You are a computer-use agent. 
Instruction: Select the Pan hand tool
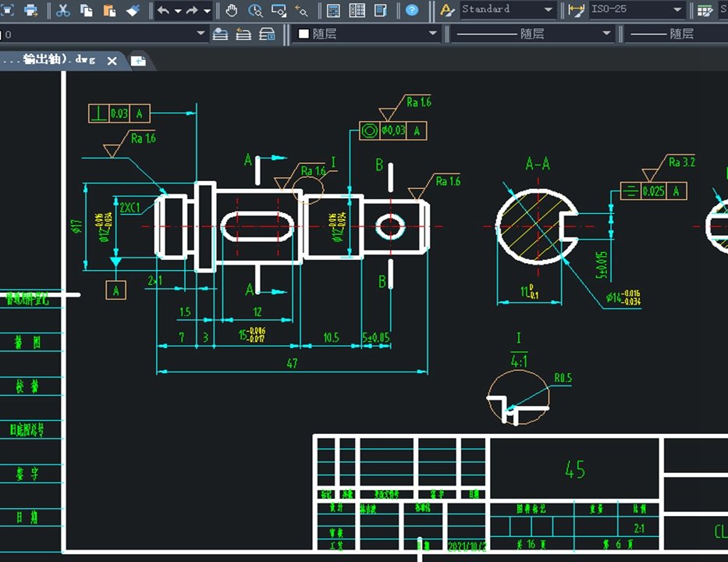(x=231, y=9)
